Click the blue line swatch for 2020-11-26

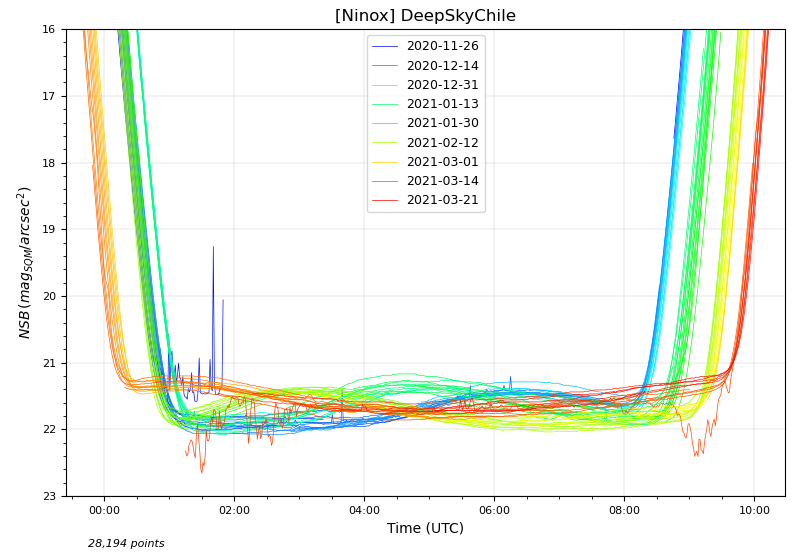coord(385,46)
